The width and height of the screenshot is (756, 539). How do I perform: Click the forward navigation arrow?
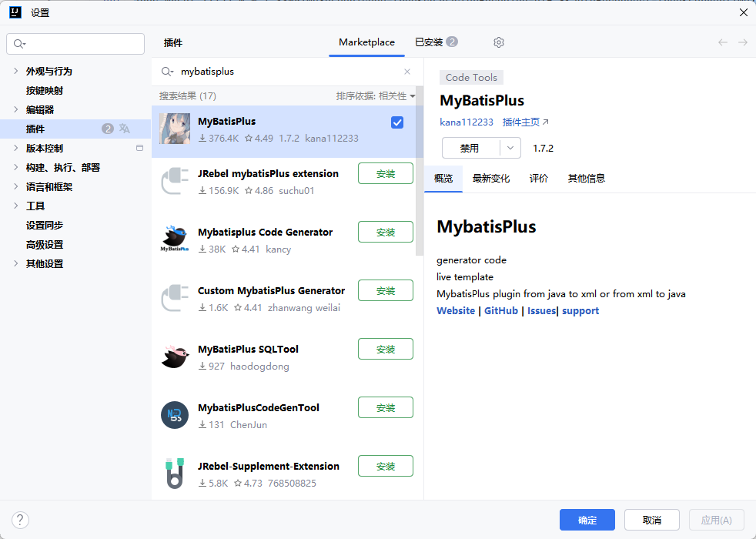tap(742, 42)
